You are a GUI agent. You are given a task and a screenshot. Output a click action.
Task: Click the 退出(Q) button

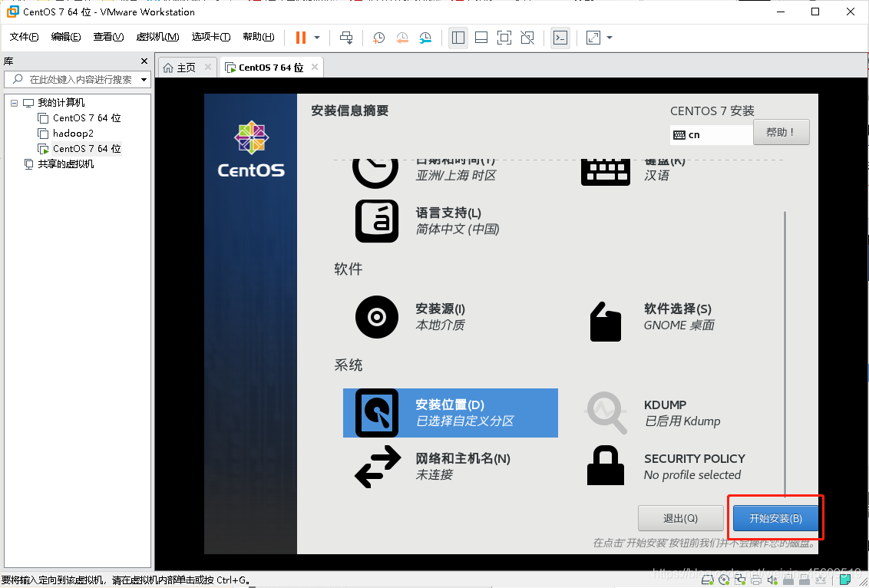681,518
